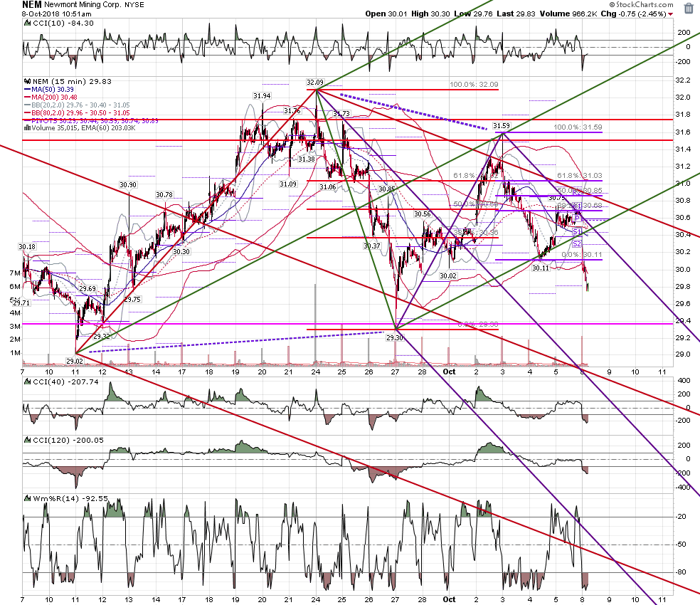The height and width of the screenshot is (605, 700).
Task: Click the S1 pivot marker box
Action: (577, 232)
